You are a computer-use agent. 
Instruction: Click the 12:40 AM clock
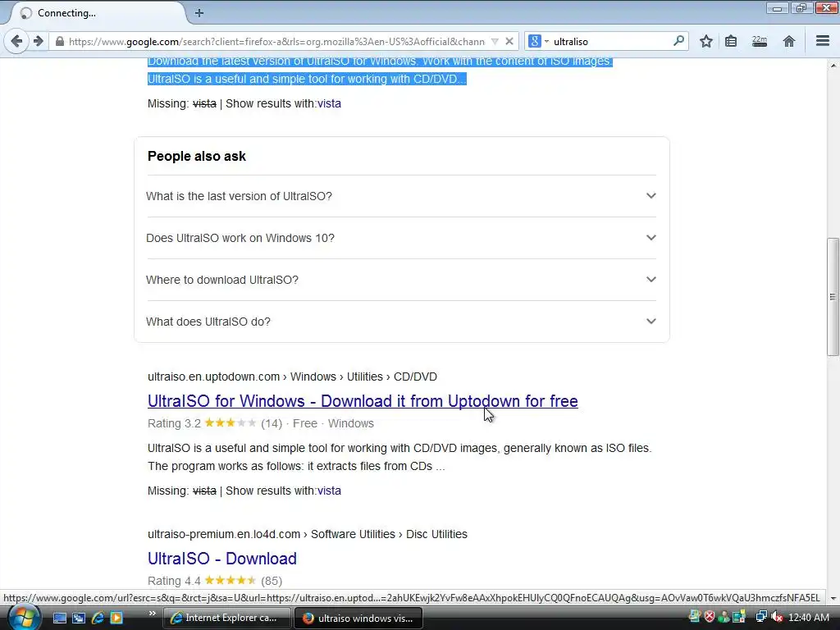[x=808, y=618]
